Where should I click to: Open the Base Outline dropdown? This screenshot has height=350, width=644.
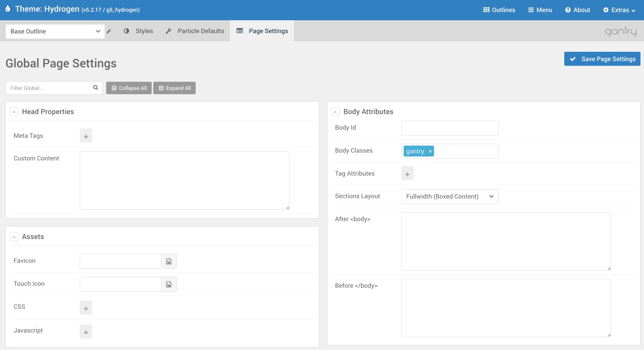point(55,32)
